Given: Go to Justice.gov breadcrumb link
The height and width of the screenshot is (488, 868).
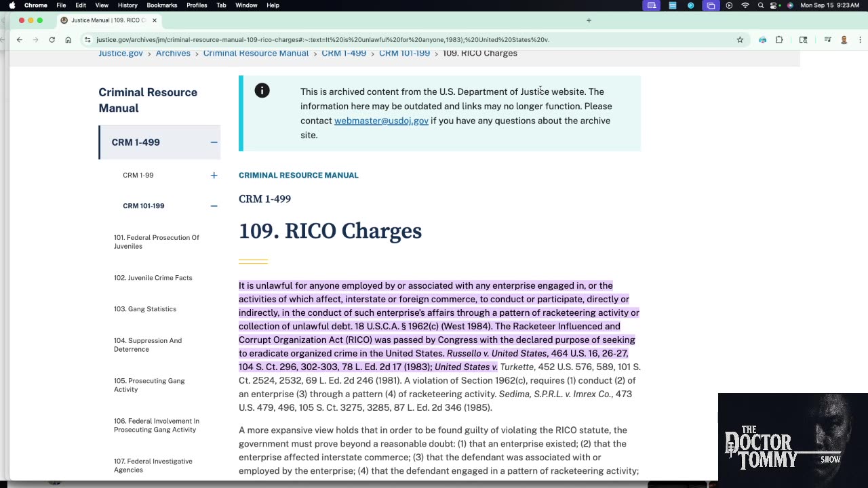Looking at the screenshot, I should 121,54.
